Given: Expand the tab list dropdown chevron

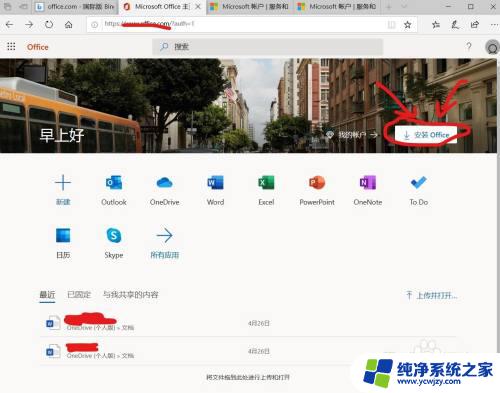Looking at the screenshot, I should [404, 6].
